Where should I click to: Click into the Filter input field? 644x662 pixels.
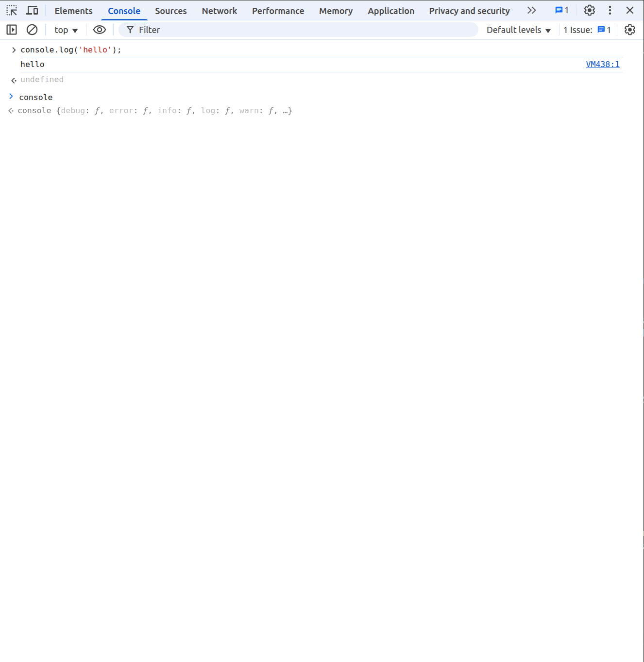(301, 30)
